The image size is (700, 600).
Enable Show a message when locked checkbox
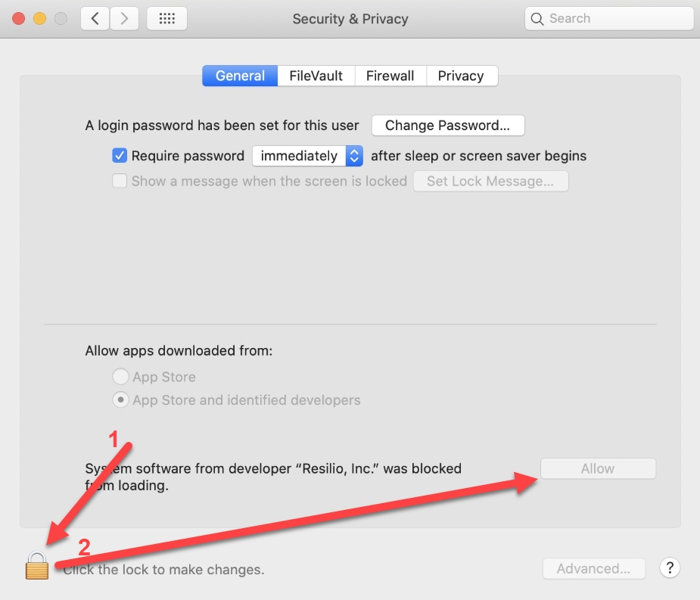[x=120, y=181]
